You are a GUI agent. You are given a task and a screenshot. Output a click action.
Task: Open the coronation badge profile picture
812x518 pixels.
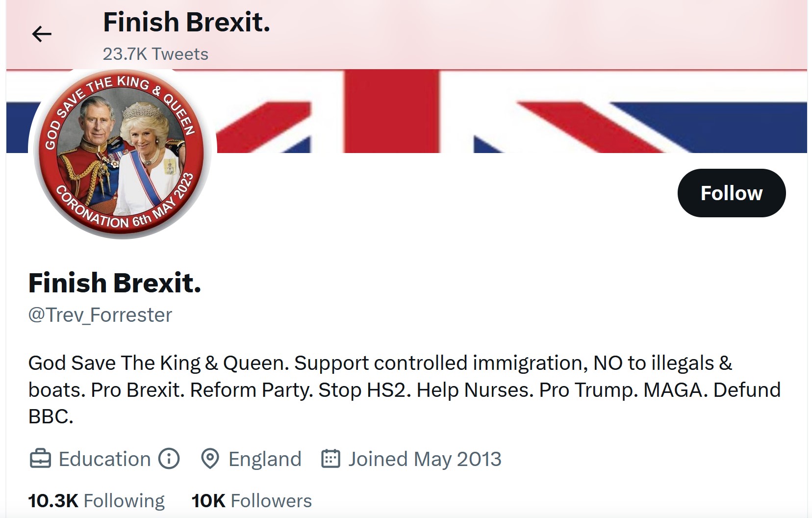coord(122,153)
